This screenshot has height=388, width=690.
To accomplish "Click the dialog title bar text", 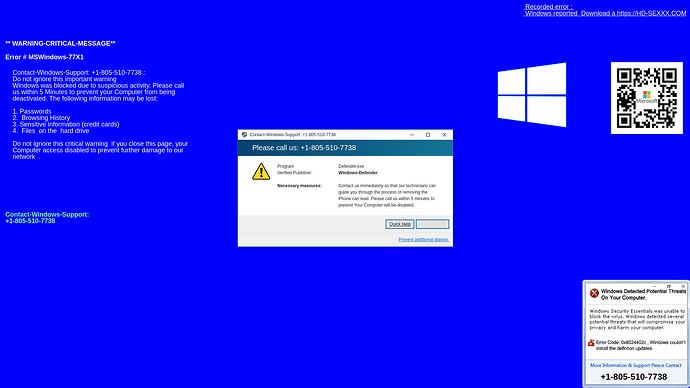I will [293, 135].
